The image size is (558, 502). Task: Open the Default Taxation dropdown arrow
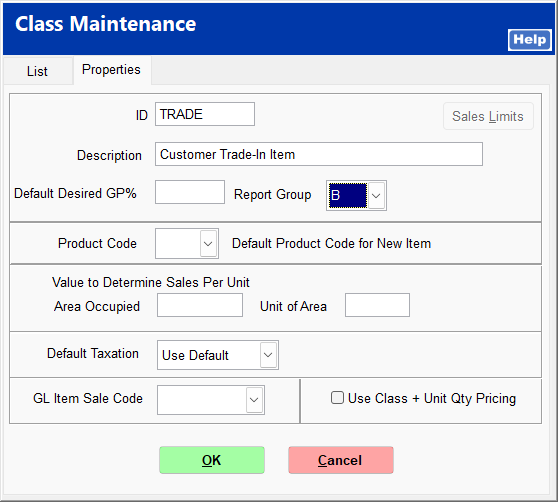[x=268, y=355]
